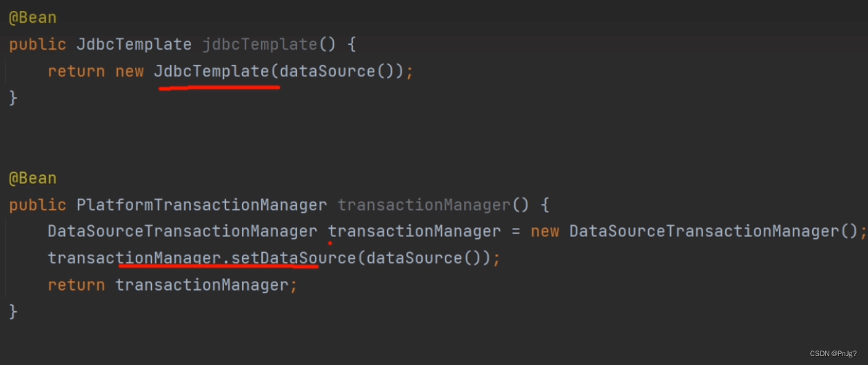Screen dimensions: 868x365
Task: Click the second @Bean annotation
Action: [x=32, y=179]
